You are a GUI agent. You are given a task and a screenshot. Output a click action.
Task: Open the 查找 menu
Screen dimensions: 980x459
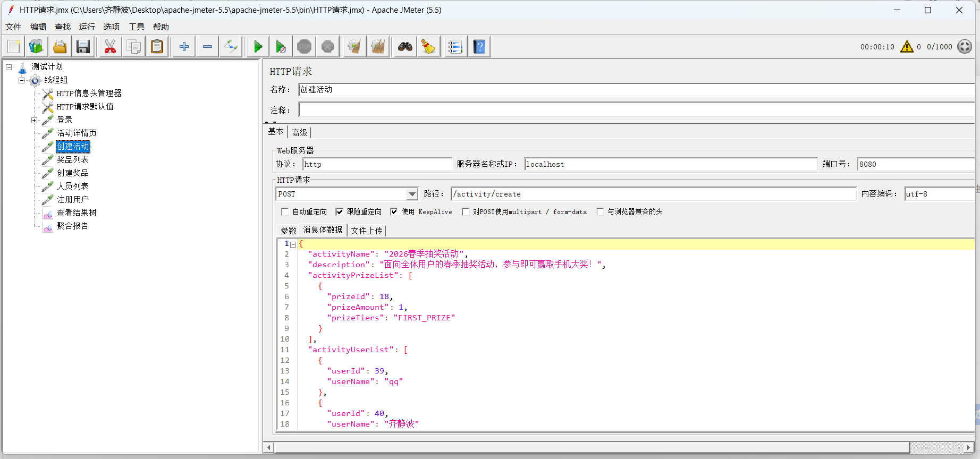coord(63,27)
